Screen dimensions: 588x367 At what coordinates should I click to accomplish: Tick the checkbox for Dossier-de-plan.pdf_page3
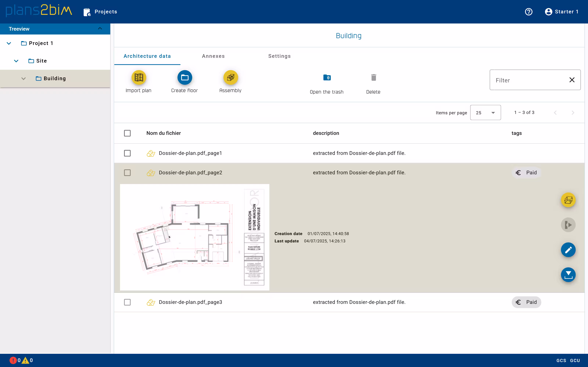[x=127, y=302]
